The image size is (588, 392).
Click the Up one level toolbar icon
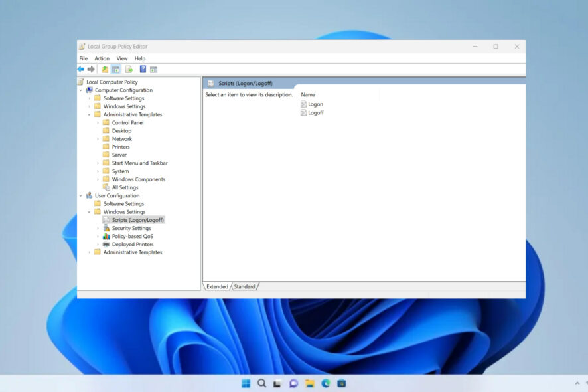pos(104,69)
